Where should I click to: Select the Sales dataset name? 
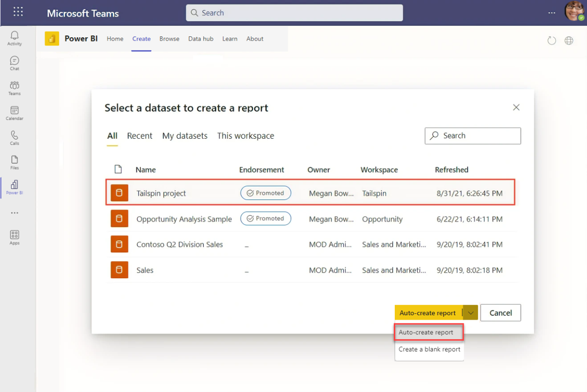pyautogui.click(x=145, y=270)
